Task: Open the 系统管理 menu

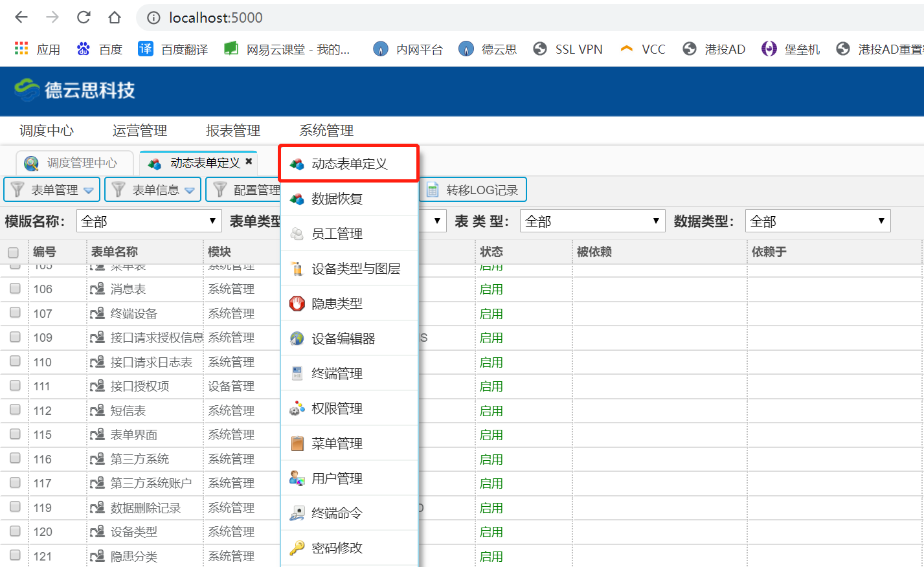Action: point(326,131)
